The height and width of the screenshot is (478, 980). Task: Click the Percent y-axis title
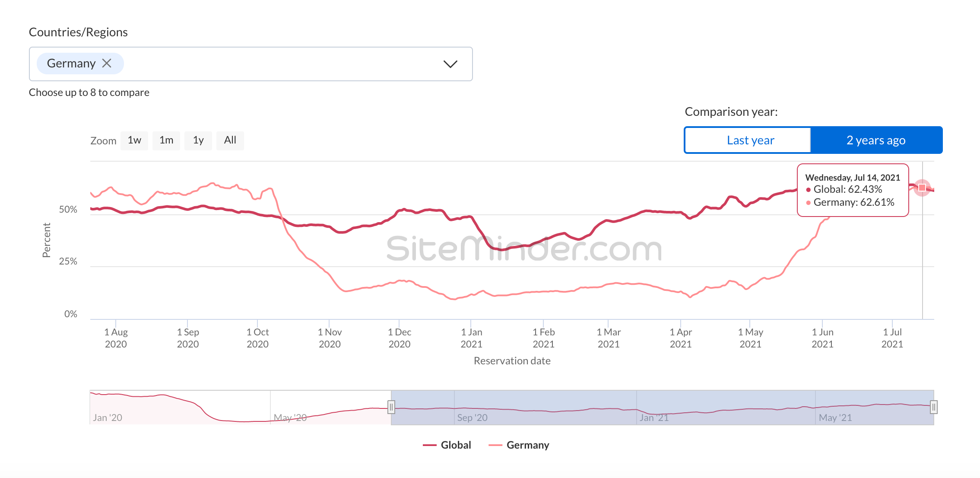[x=46, y=240]
